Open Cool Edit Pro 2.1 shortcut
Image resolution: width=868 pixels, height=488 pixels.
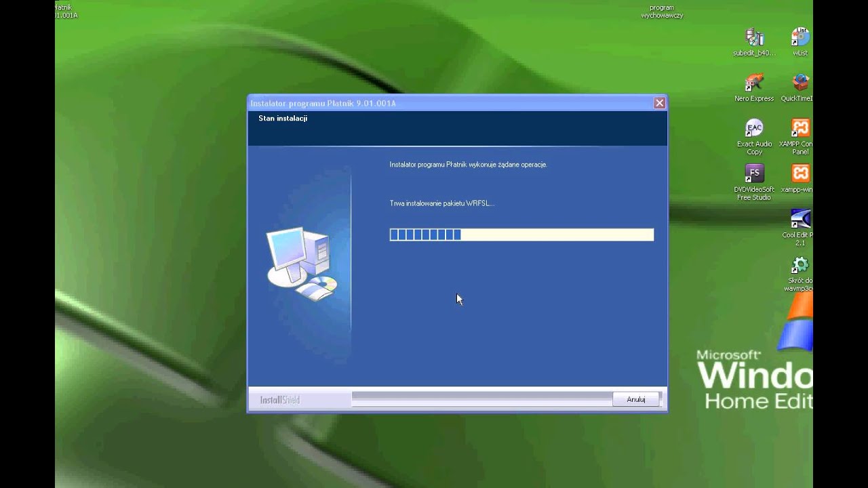coord(799,228)
